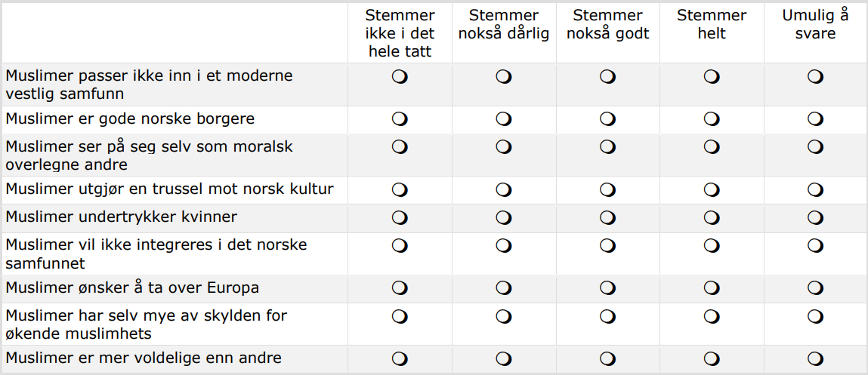868x375 pixels.
Task: Mark 'Stemmer nokså dårlig' for 'Muslimer undertrykker kvinner'
Action: [503, 217]
